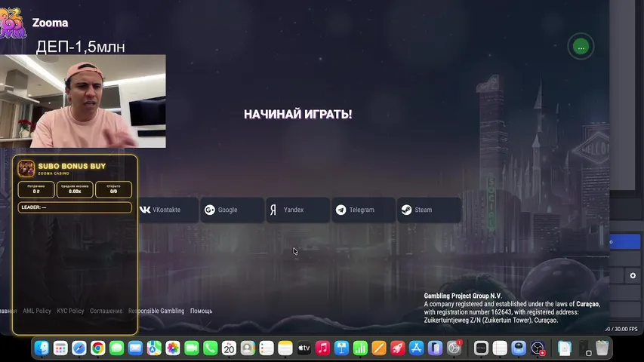Open the App Store dock icon
The image size is (644, 362).
point(416,348)
